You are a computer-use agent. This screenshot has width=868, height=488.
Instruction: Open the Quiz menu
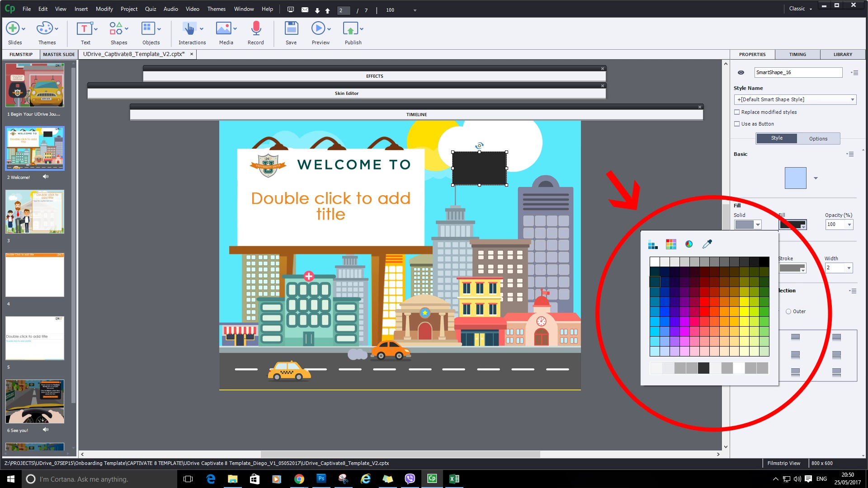coord(151,9)
